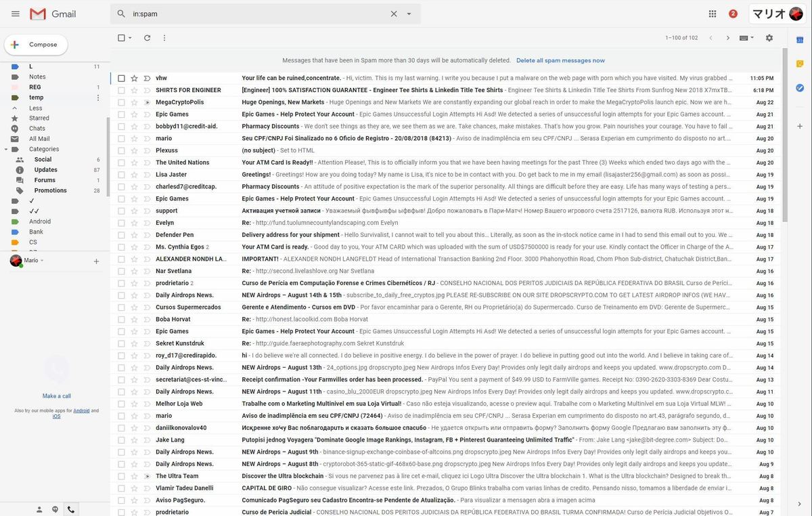Image resolution: width=812 pixels, height=516 pixels.
Task: Check the Boba Horvat email checkbox
Action: [x=121, y=320]
